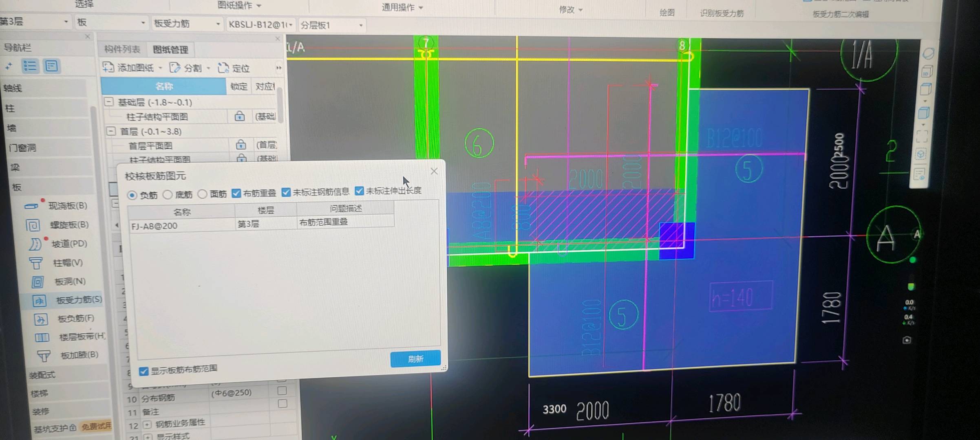Screen dimensions: 980x440
Task: Uncheck the 布筋重叠 checkbox
Action: coord(236,193)
